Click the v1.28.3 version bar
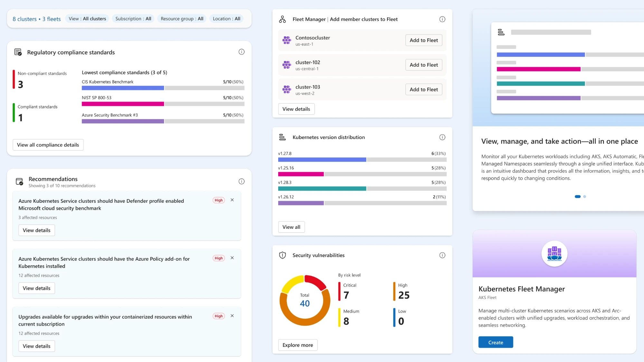 362,189
